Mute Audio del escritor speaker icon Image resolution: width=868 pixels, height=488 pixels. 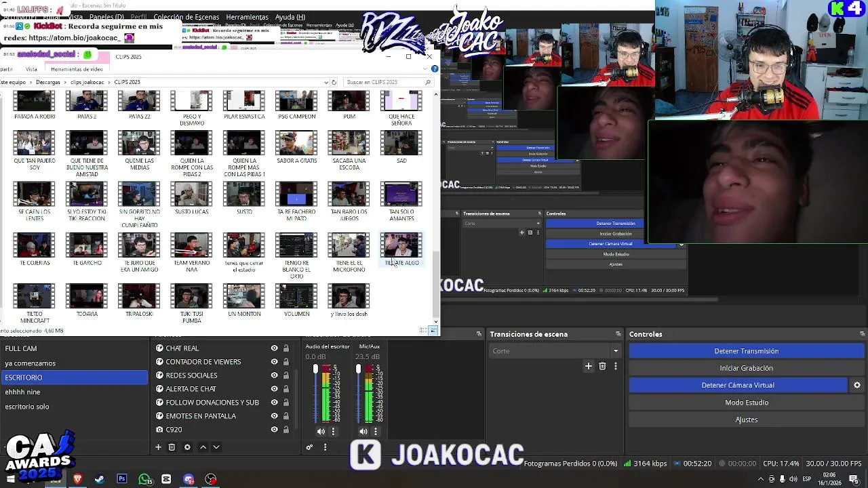point(321,432)
